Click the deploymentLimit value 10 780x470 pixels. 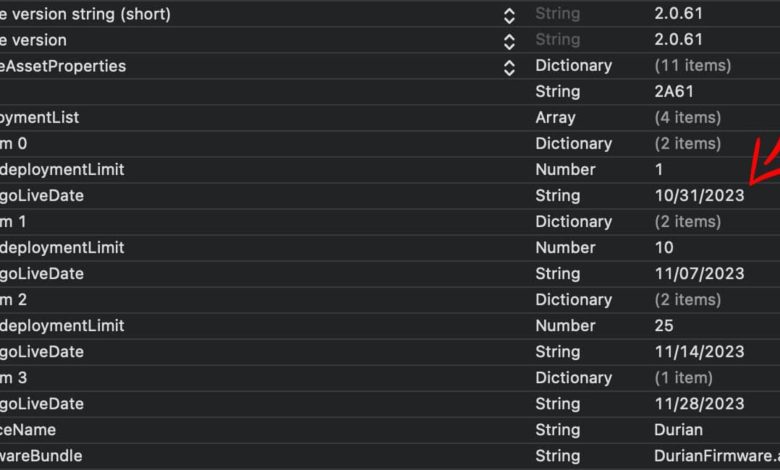coord(664,247)
